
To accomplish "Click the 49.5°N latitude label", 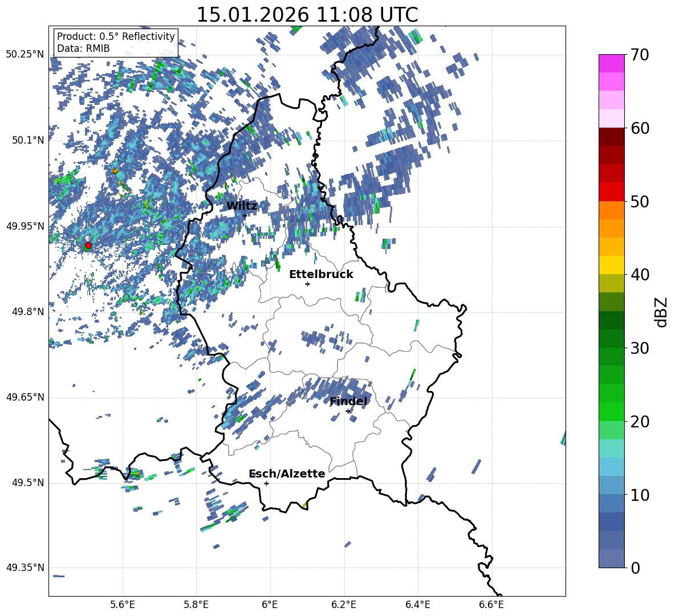I will click(x=28, y=483).
